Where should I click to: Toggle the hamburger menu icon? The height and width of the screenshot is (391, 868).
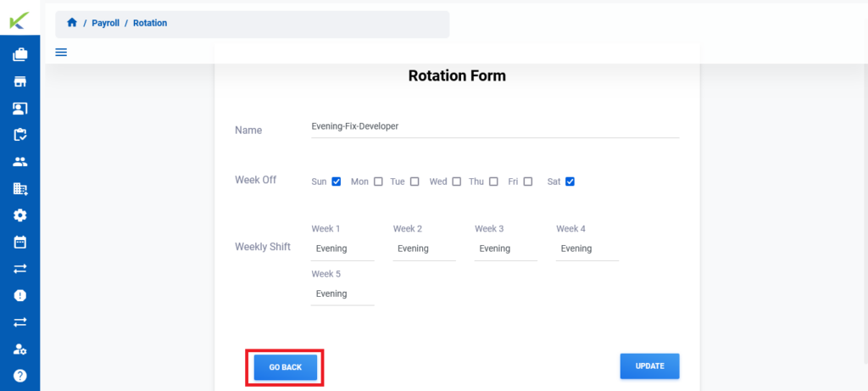tap(61, 52)
